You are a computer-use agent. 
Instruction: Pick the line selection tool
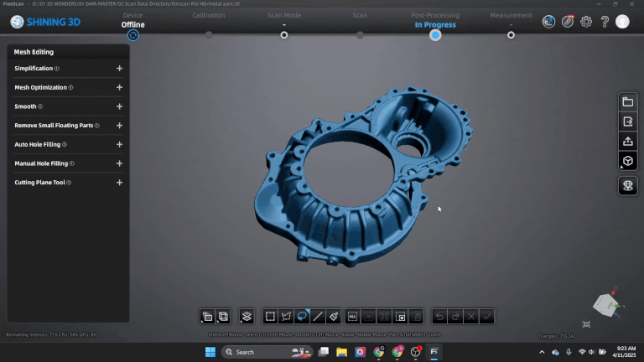(x=318, y=317)
